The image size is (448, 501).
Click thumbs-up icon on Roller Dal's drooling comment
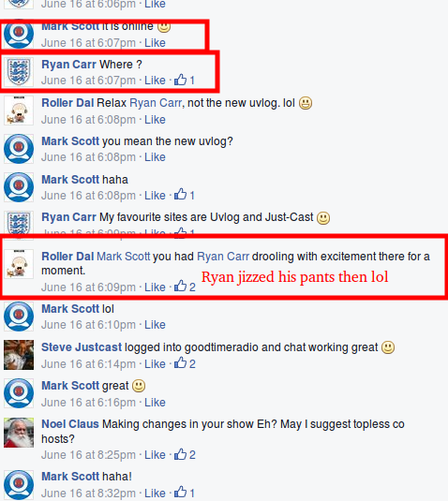pos(180,286)
